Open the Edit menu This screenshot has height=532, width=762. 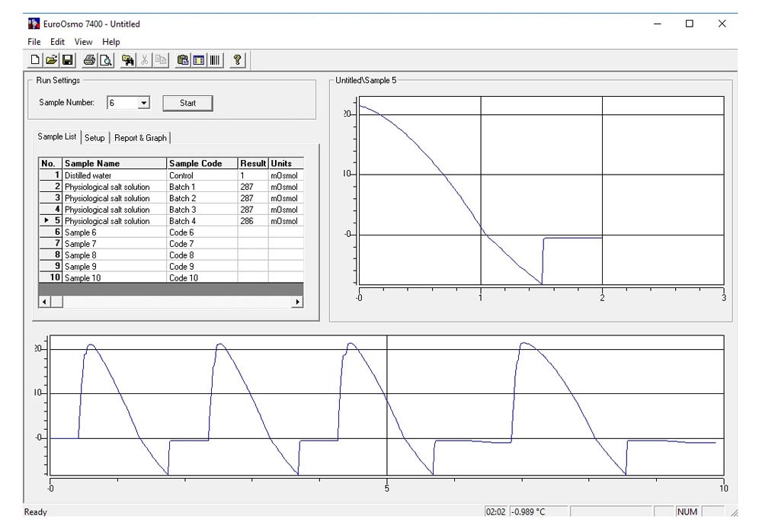(57, 42)
